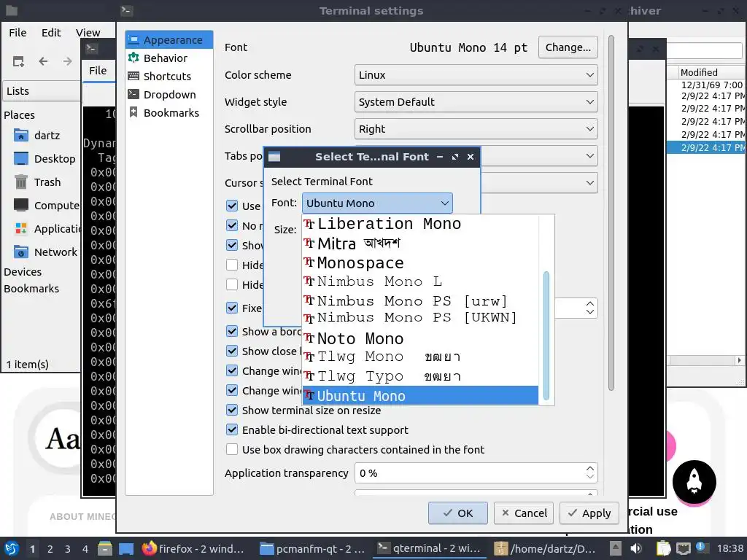Click the pcmanfm-qt taskbar entry
Image resolution: width=747 pixels, height=560 pixels.
(x=312, y=548)
